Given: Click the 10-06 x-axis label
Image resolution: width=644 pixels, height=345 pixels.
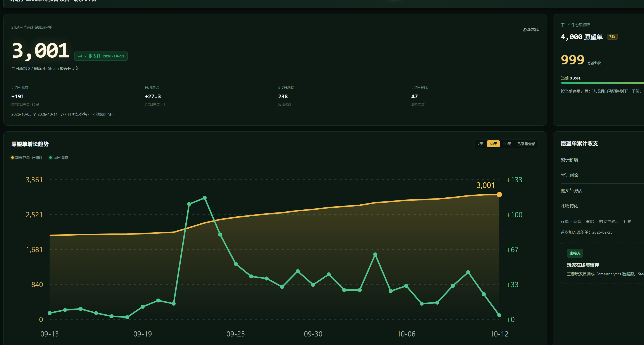Looking at the screenshot, I should click(406, 334).
